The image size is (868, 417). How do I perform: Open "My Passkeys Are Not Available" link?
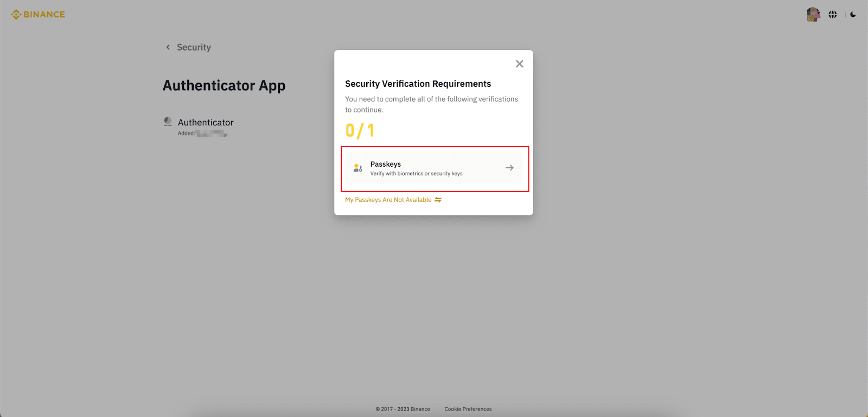pos(388,200)
